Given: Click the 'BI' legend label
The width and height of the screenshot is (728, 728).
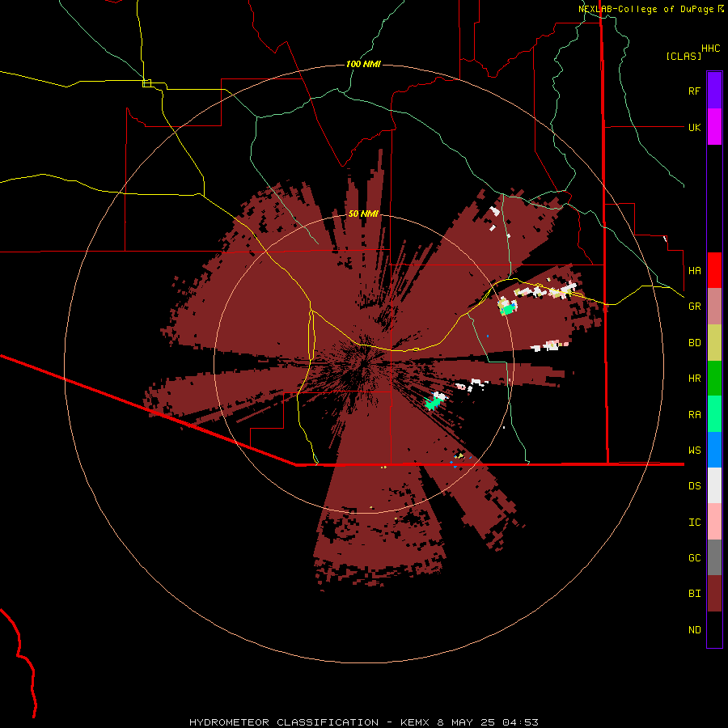Looking at the screenshot, I should (694, 594).
